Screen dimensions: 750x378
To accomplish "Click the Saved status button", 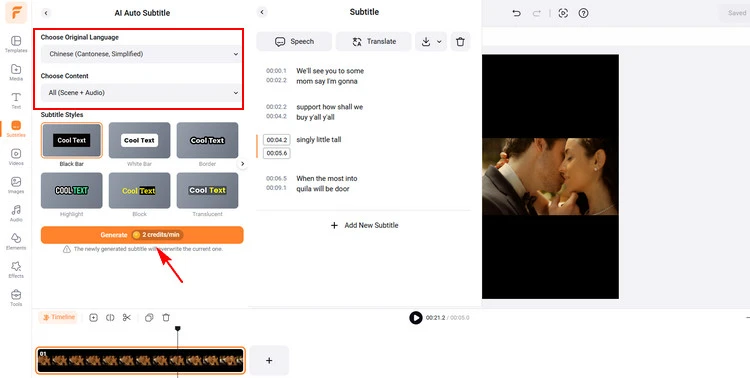I will (736, 13).
